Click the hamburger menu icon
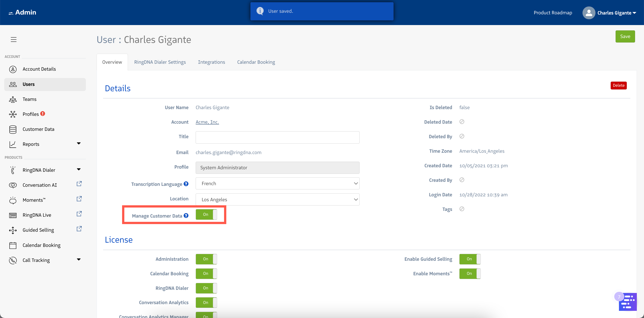This screenshot has width=644, height=318. 13,40
